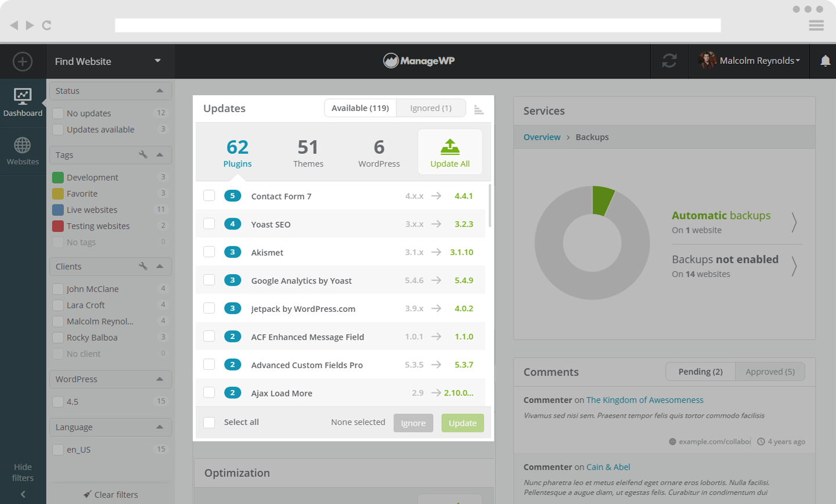
Task: Collapse the Language filter section
Action: click(160, 427)
